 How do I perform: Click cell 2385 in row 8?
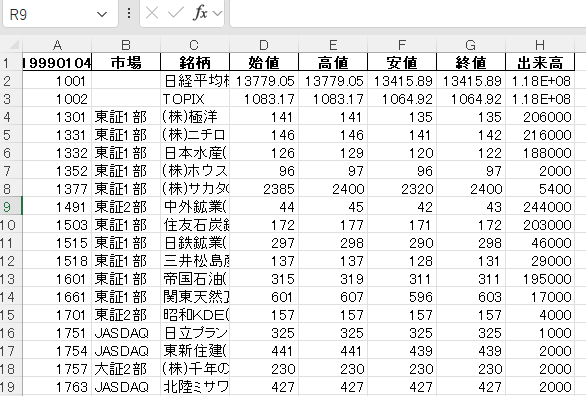[264, 188]
